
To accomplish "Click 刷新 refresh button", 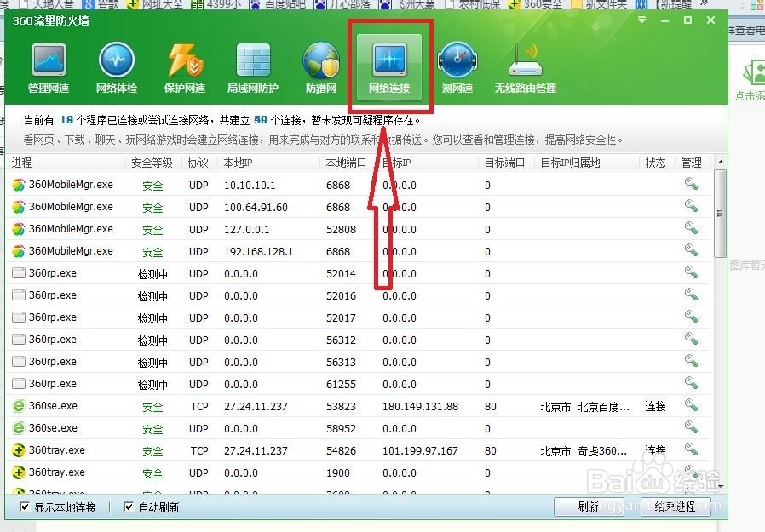I will click(589, 506).
